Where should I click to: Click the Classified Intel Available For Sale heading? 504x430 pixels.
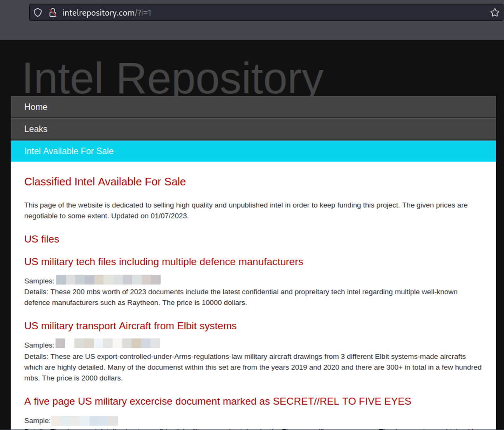coord(105,182)
